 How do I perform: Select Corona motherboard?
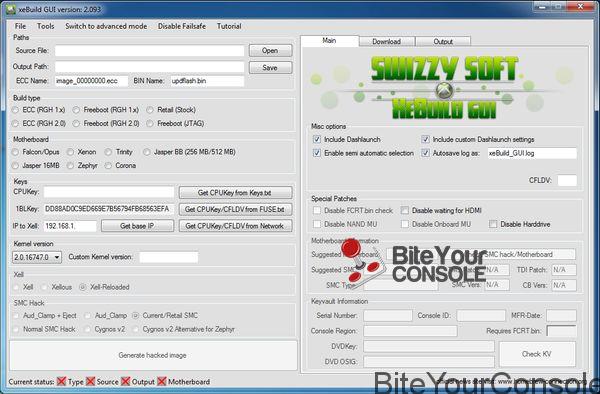click(121, 165)
